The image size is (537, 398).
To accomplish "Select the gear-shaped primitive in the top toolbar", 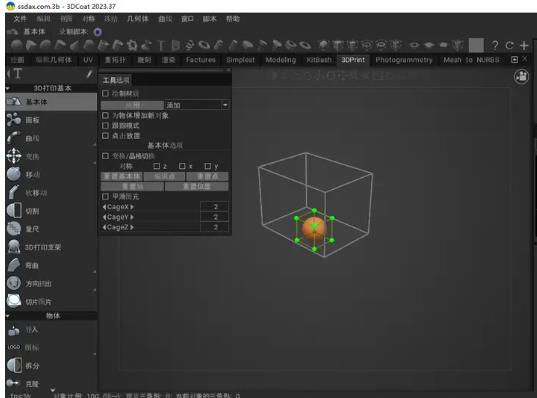I will (132, 45).
